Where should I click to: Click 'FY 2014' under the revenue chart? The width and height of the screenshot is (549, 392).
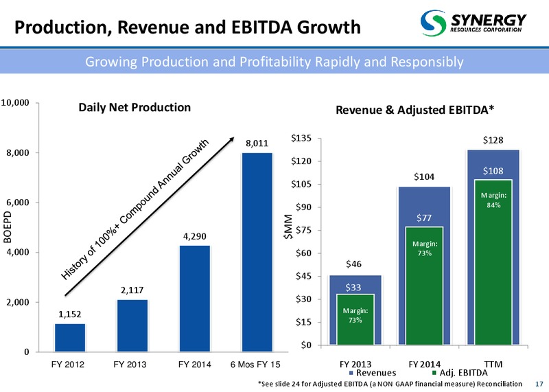click(424, 365)
